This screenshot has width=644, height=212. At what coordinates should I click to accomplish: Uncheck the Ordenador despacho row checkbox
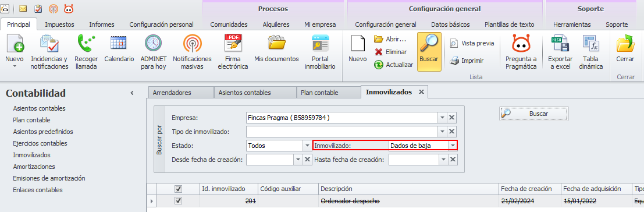point(178,201)
